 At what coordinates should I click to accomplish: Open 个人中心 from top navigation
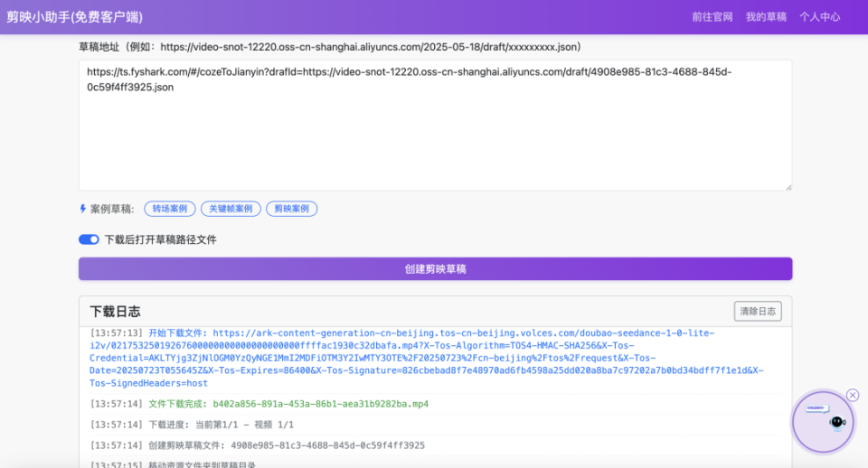point(819,17)
